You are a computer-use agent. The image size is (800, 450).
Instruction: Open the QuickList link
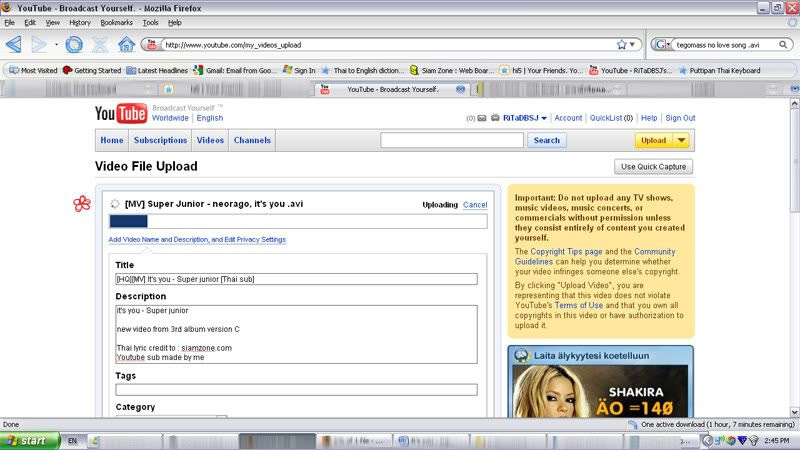coord(611,118)
